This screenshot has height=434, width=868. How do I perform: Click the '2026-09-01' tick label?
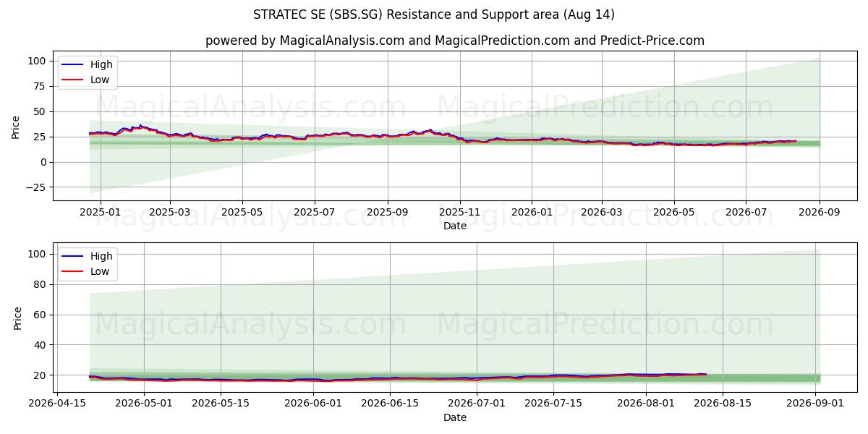816,404
